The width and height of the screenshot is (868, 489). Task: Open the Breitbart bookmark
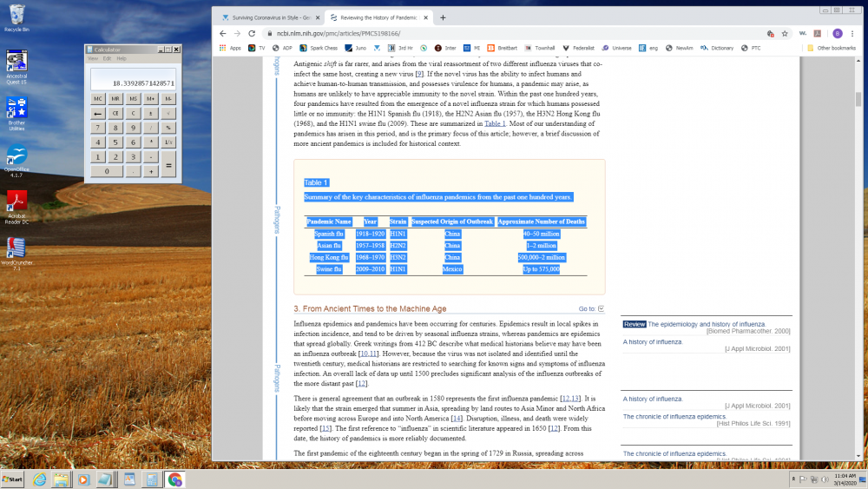click(502, 48)
